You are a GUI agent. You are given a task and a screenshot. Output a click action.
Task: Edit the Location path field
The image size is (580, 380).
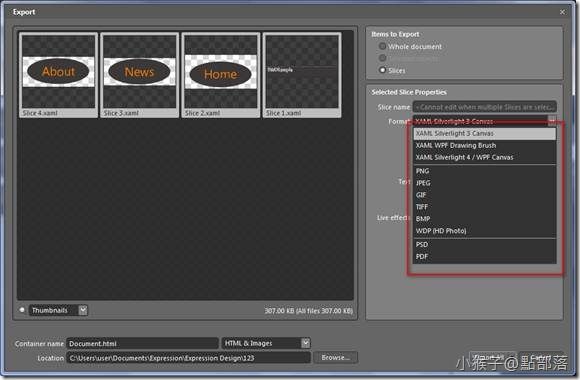pos(188,358)
